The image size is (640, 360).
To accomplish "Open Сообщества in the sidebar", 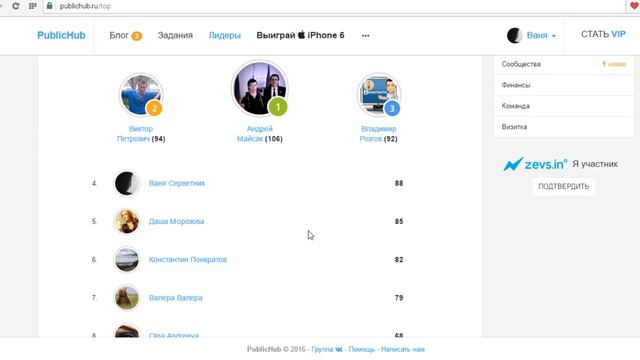I will [x=521, y=64].
